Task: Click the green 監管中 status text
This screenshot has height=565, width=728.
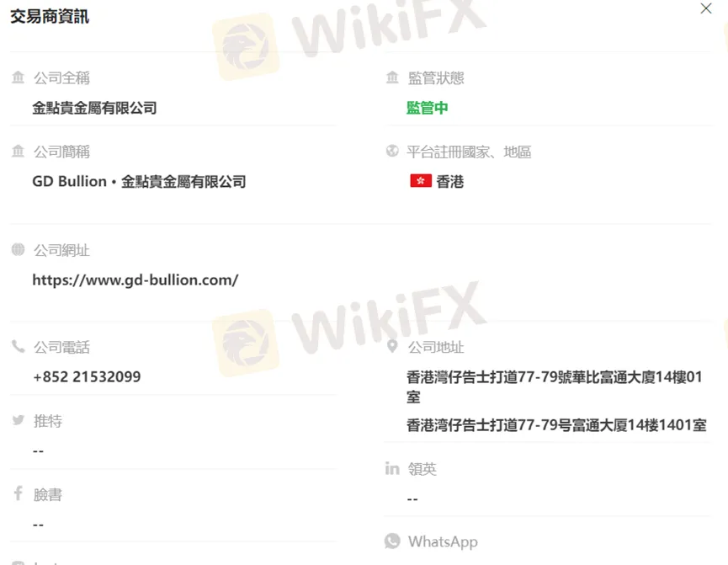Action: [x=428, y=108]
